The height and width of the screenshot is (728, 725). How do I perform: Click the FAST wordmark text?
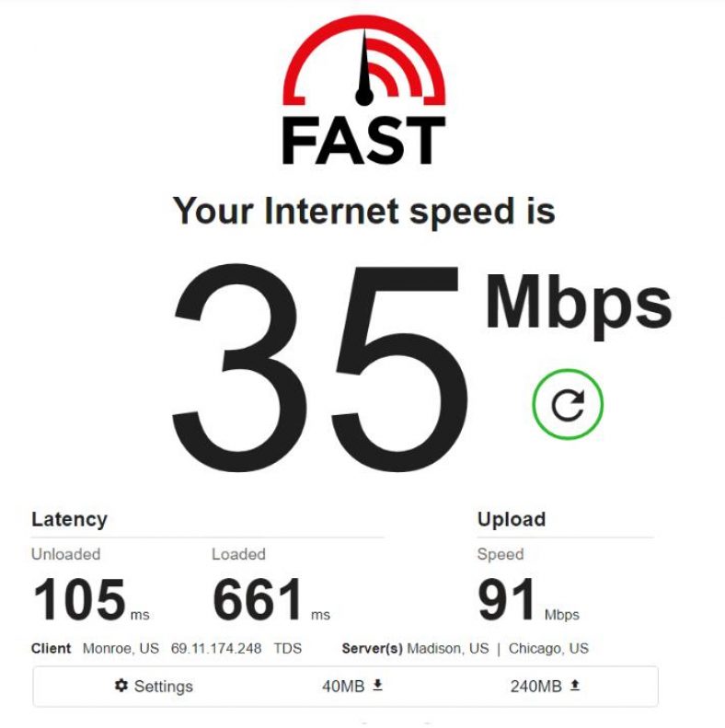click(x=364, y=140)
